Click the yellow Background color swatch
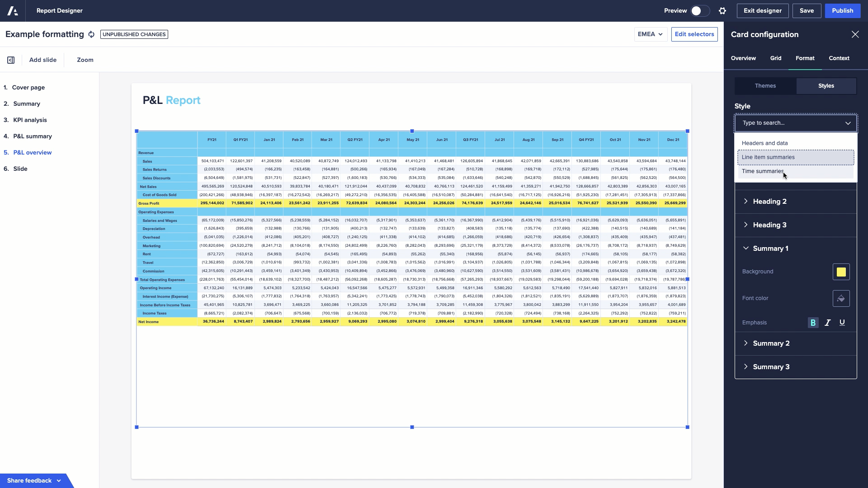Viewport: 868px width, 488px height. point(841,272)
